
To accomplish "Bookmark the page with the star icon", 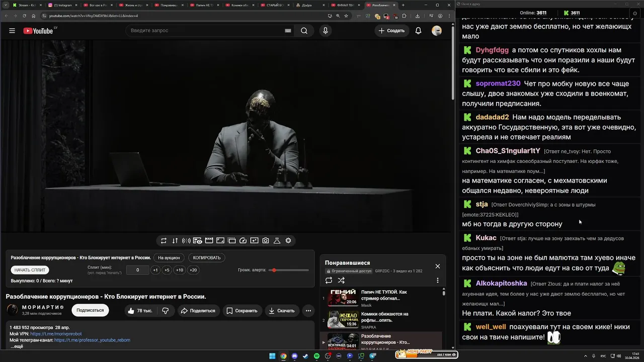I will coord(346,16).
